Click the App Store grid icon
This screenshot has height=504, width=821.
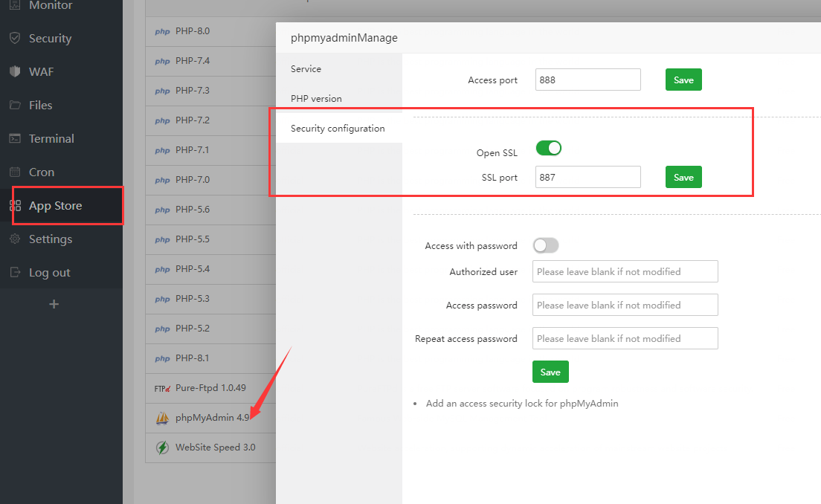click(15, 206)
